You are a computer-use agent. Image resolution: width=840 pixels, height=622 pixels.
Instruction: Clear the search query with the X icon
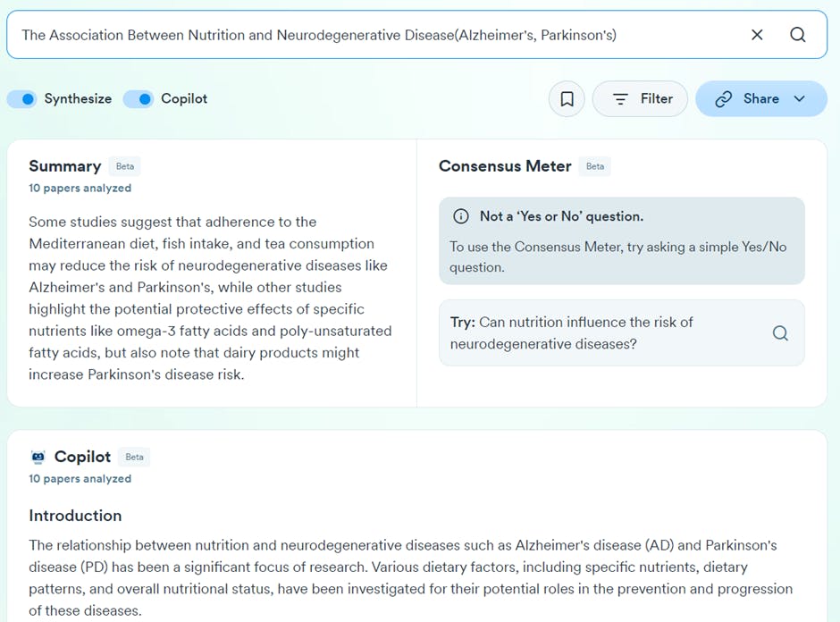[x=757, y=35]
